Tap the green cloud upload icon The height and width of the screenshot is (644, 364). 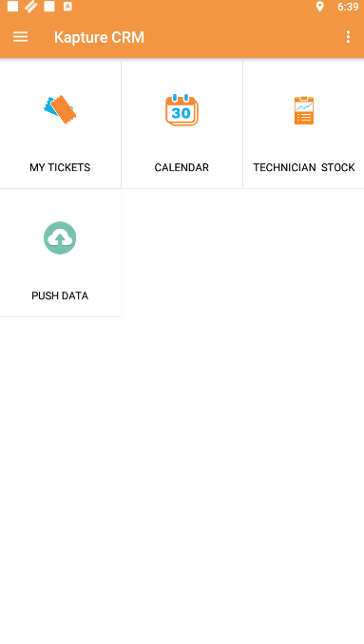(60, 237)
